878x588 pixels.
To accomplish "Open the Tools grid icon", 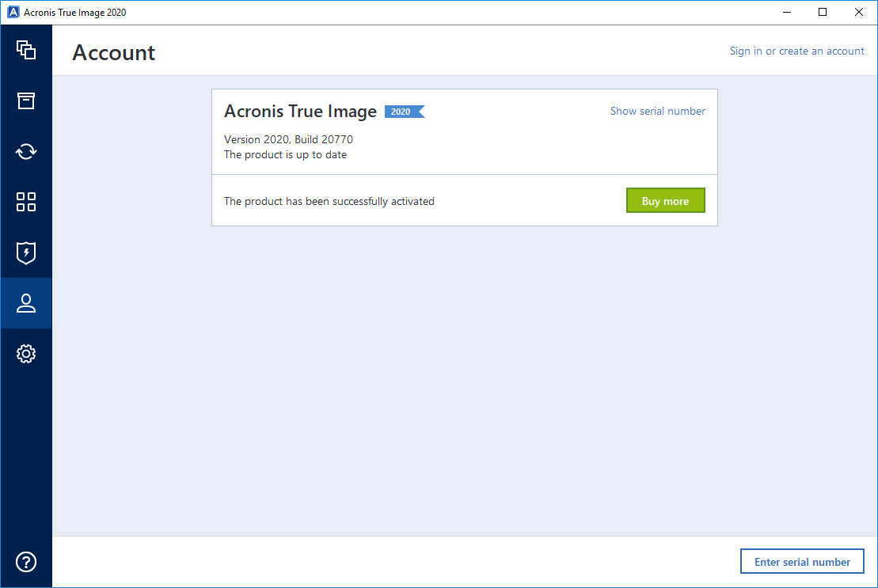I will pyautogui.click(x=26, y=202).
